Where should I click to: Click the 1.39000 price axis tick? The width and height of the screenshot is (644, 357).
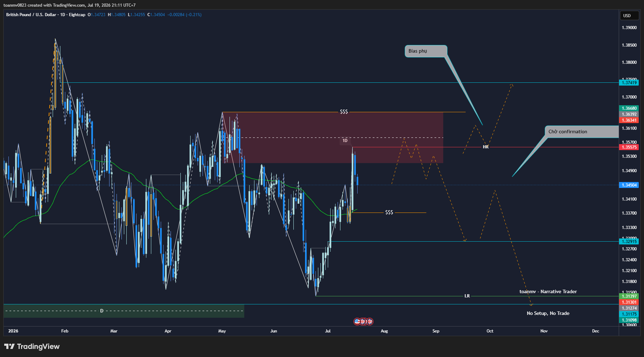[629, 28]
